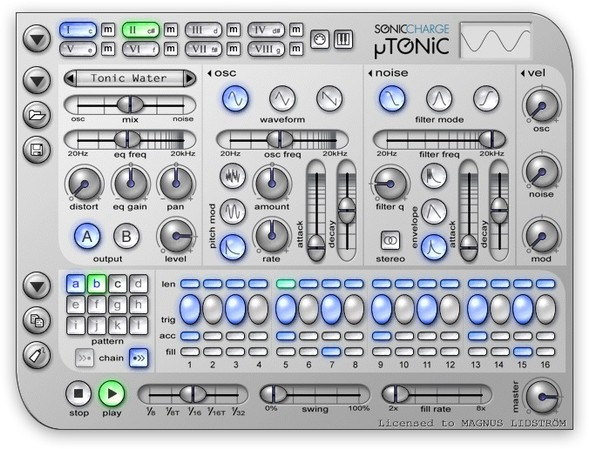The width and height of the screenshot is (589, 449).
Task: Select pattern l
Action: pos(139,325)
